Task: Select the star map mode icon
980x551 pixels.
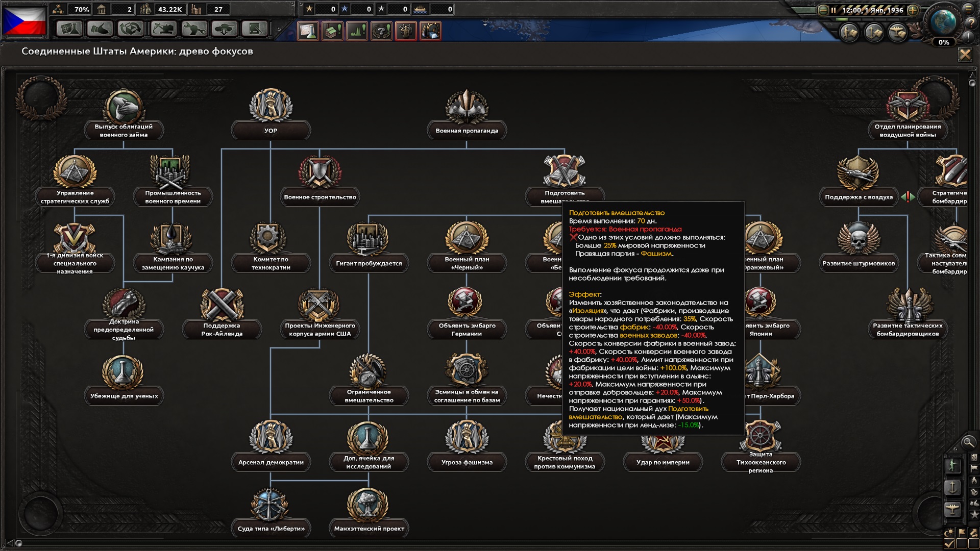Action: pos(974,515)
